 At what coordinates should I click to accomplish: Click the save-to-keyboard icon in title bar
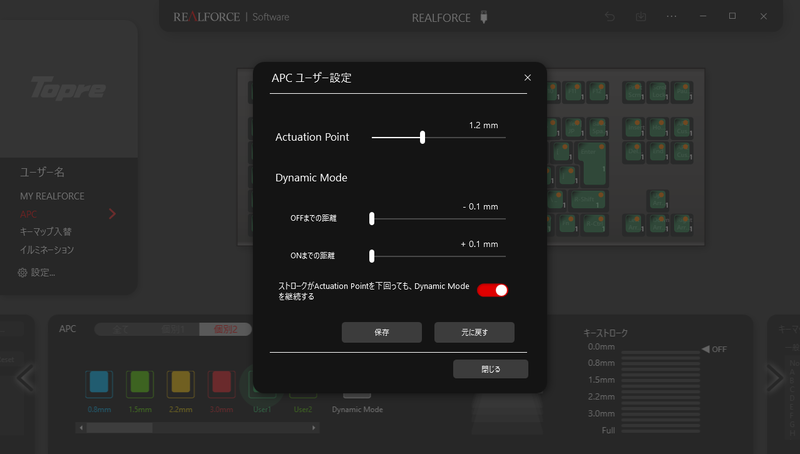coord(641,16)
